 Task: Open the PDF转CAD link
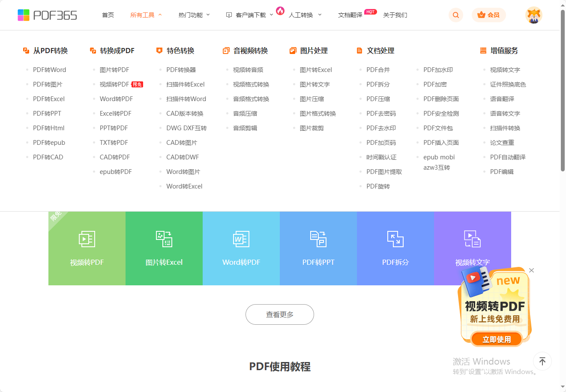[x=48, y=157]
